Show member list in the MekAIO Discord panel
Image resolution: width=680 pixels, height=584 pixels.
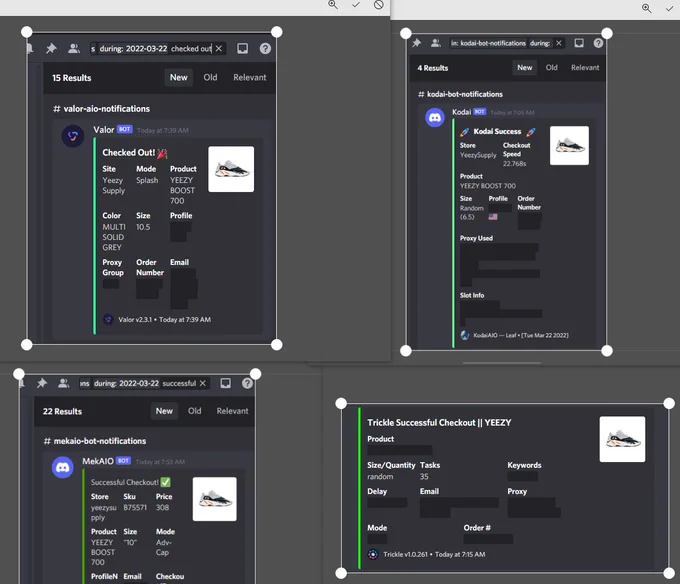(x=63, y=383)
